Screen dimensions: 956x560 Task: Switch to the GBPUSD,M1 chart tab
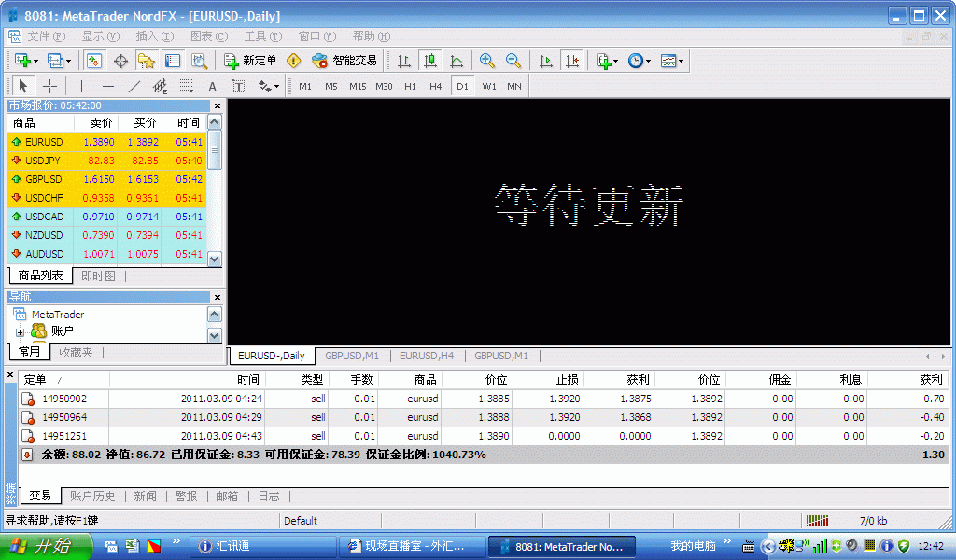[353, 356]
